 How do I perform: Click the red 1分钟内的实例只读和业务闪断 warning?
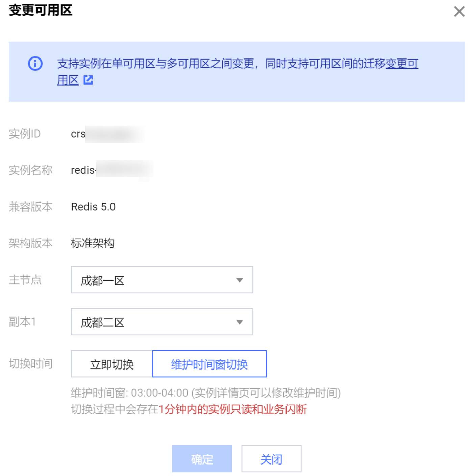point(232,409)
